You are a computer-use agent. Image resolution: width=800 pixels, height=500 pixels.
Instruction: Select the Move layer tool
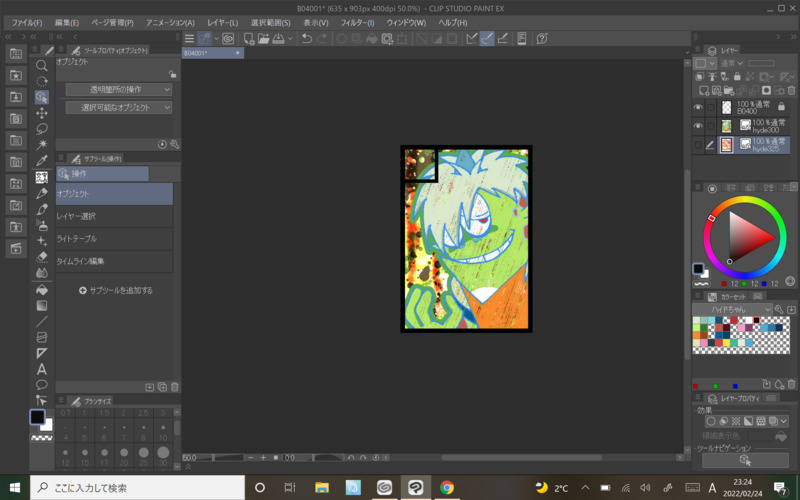[x=42, y=113]
